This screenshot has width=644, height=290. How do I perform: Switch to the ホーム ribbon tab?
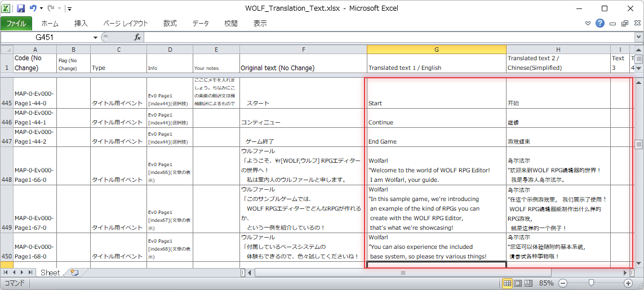[50, 24]
